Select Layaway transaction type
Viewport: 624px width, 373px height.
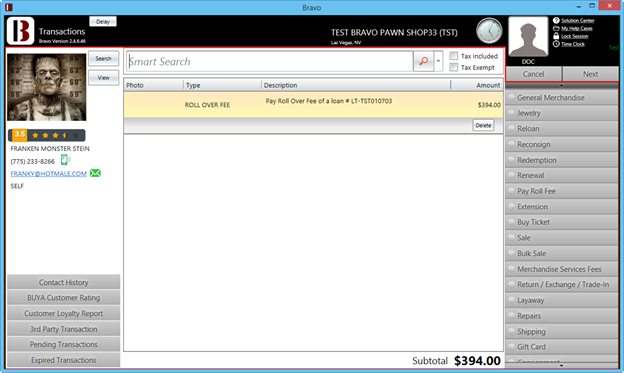(x=562, y=300)
